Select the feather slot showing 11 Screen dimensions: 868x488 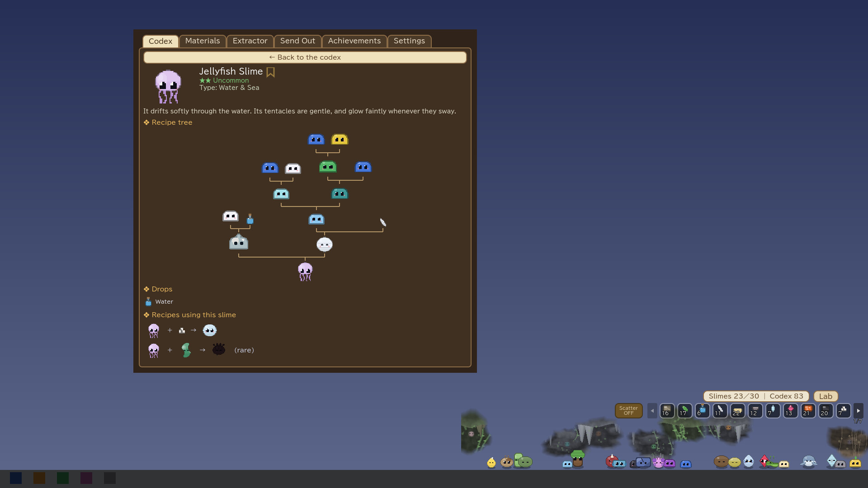pyautogui.click(x=720, y=411)
